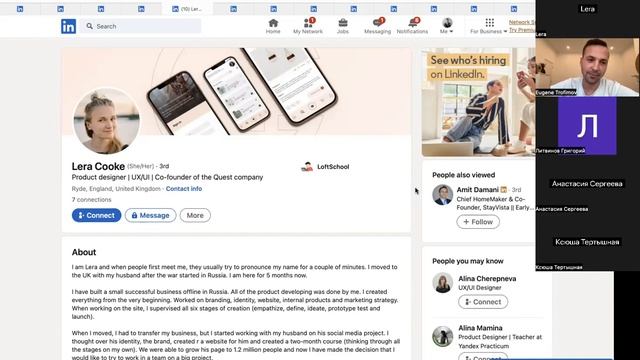Select the purple Л participant tile
The width and height of the screenshot is (640, 360).
point(587,126)
